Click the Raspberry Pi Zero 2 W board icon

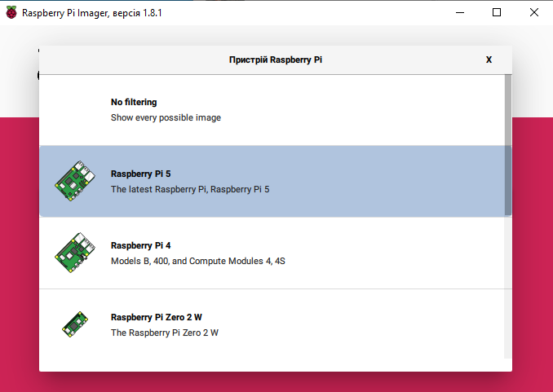75,324
